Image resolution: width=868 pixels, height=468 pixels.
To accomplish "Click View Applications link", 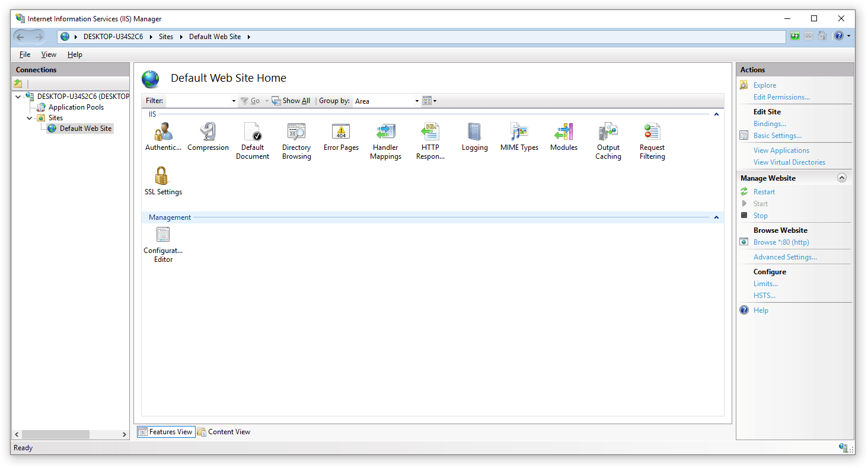I will point(781,150).
